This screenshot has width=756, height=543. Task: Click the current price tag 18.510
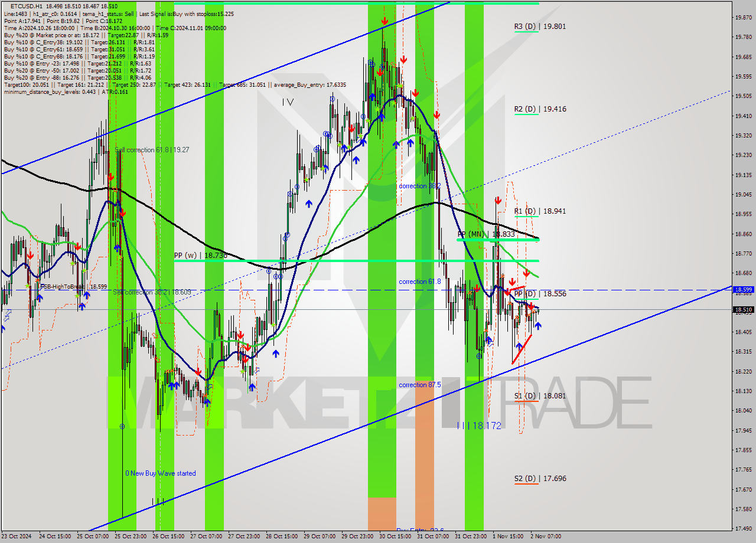click(743, 309)
